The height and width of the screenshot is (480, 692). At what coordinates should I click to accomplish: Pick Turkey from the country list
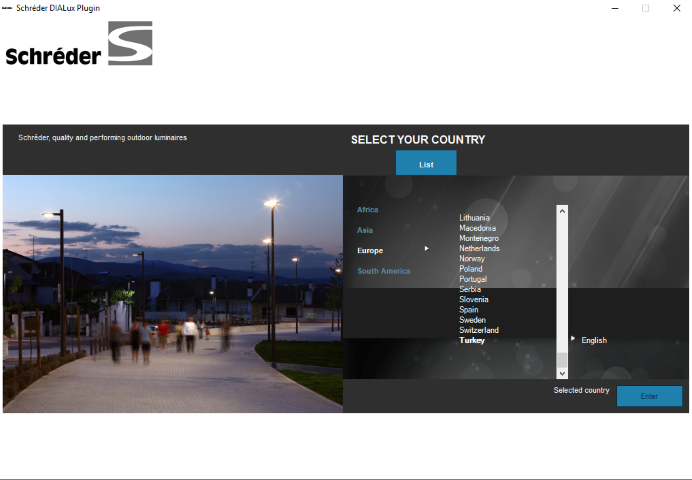click(472, 341)
